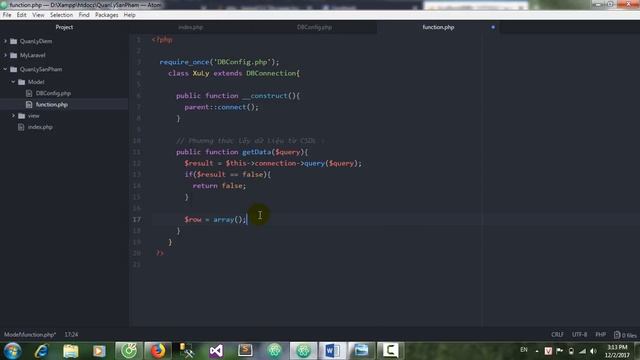
Task: Open the Windows Start button
Action: 13,351
